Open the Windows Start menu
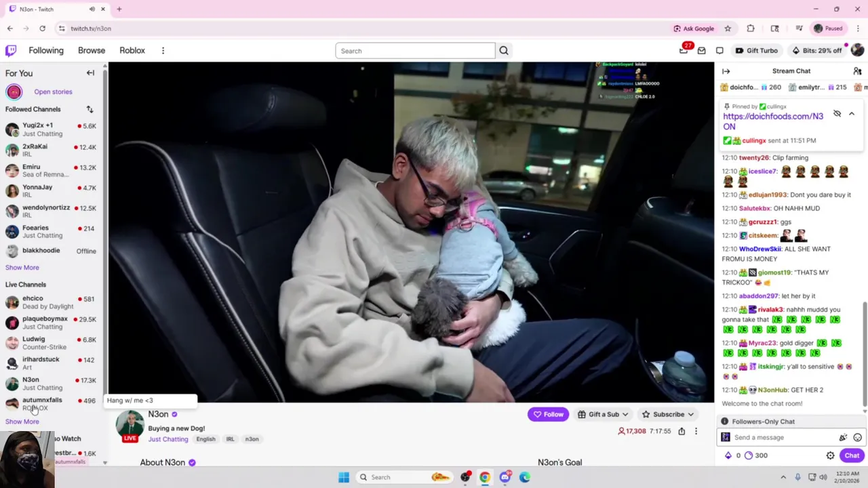 (x=344, y=477)
